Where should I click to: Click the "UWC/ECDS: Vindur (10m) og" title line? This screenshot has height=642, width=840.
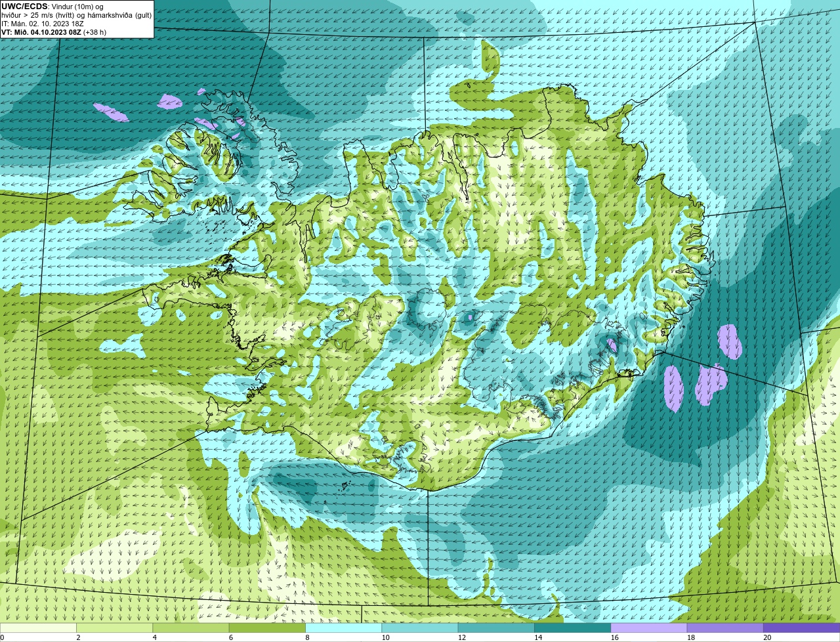pos(52,7)
